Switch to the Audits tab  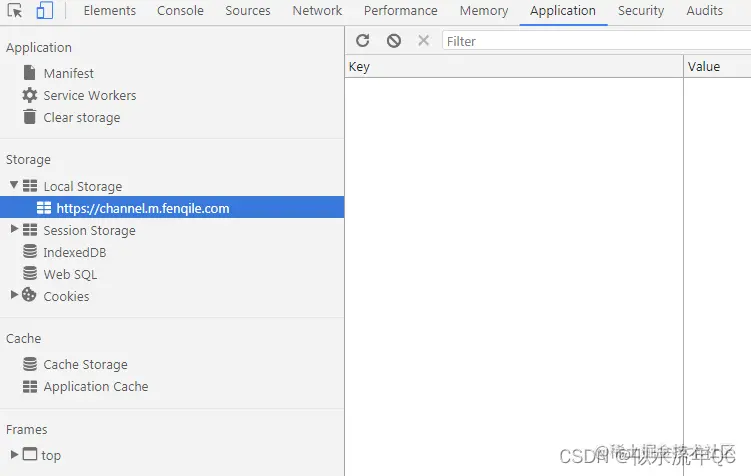click(x=705, y=11)
